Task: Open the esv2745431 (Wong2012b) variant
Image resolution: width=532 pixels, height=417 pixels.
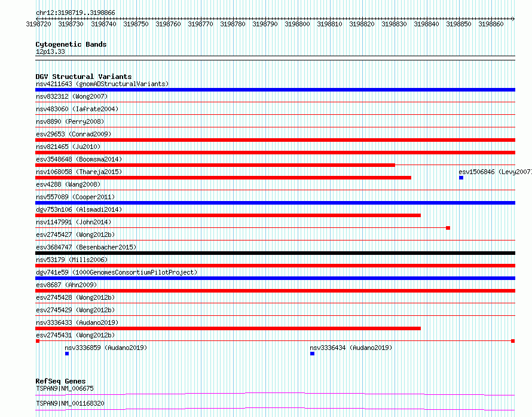Action: click(75, 335)
